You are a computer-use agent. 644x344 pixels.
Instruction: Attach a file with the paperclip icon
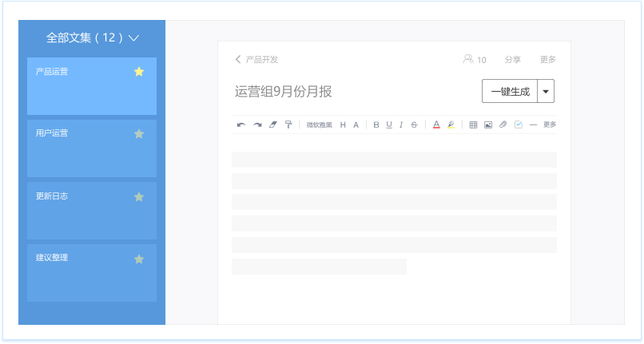pos(503,125)
